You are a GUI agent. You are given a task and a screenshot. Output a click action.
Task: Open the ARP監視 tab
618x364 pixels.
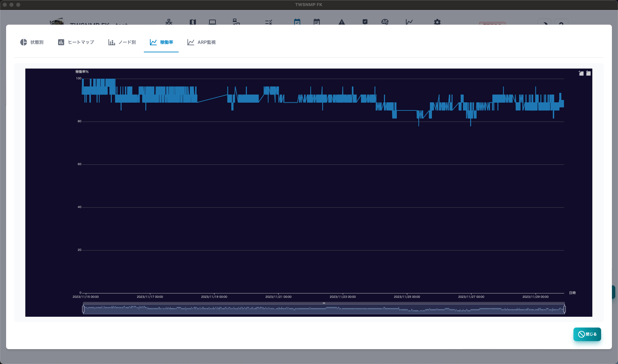pyautogui.click(x=201, y=42)
